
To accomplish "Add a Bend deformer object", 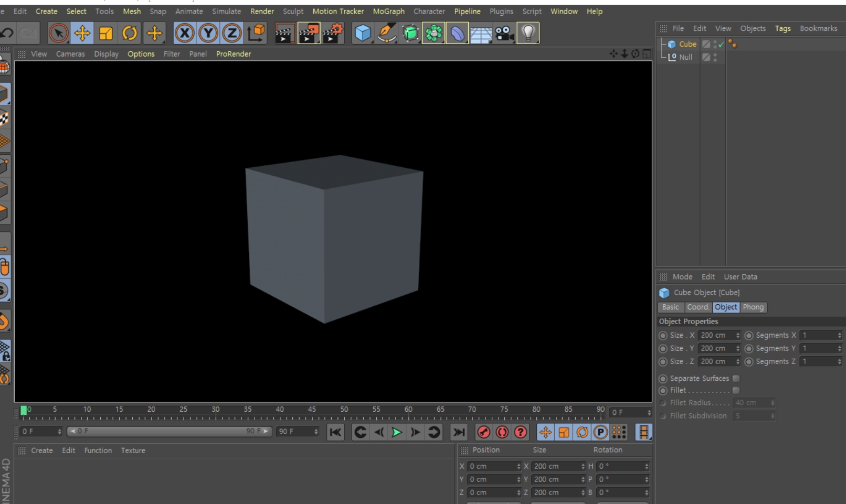I will [x=457, y=34].
